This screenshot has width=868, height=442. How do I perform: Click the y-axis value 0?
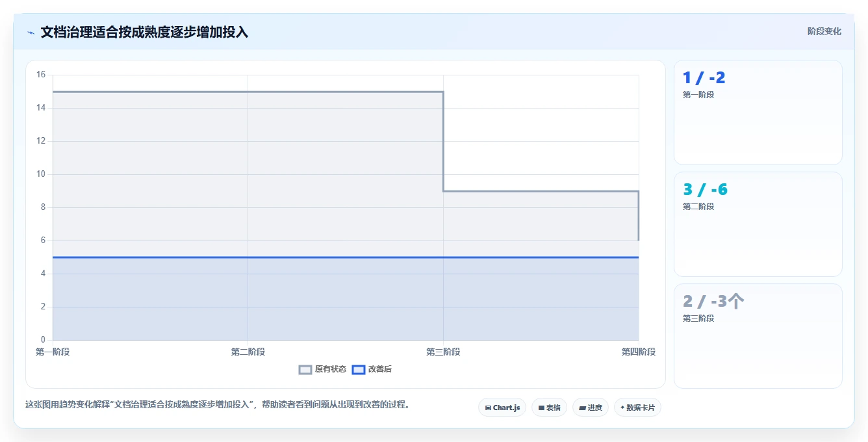43,340
